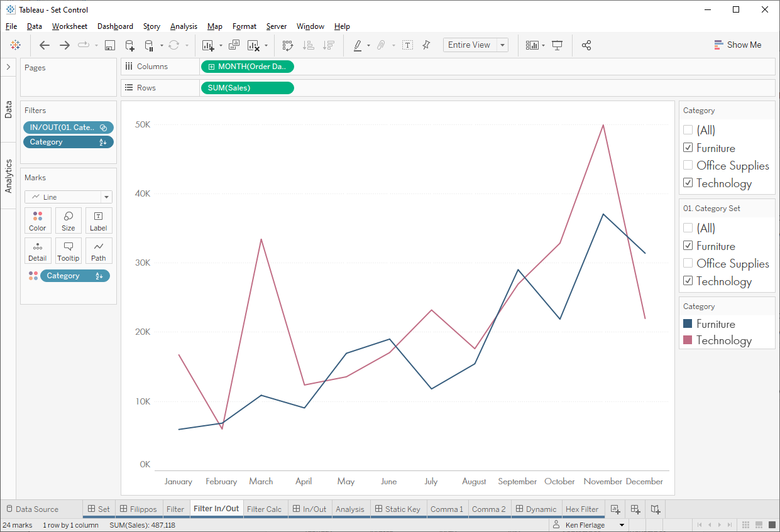Screen dimensions: 780x532
Task: Check (All) in the Category filter
Action: 688,131
